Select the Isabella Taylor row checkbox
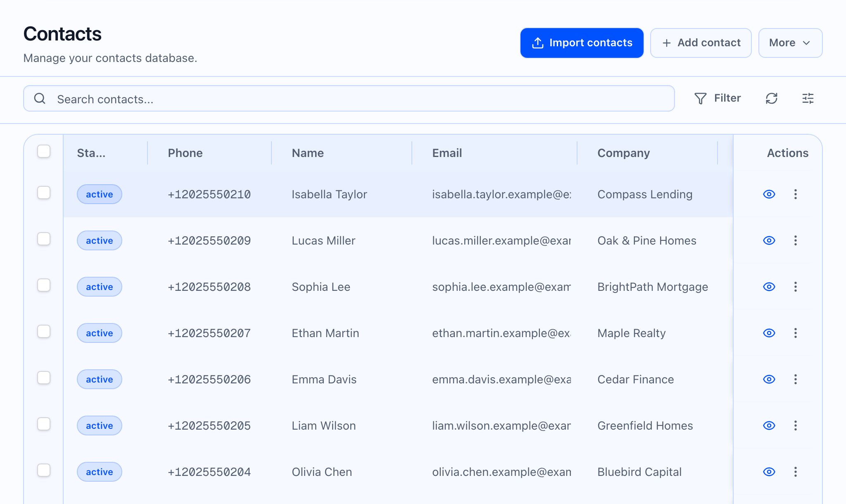 tap(44, 193)
